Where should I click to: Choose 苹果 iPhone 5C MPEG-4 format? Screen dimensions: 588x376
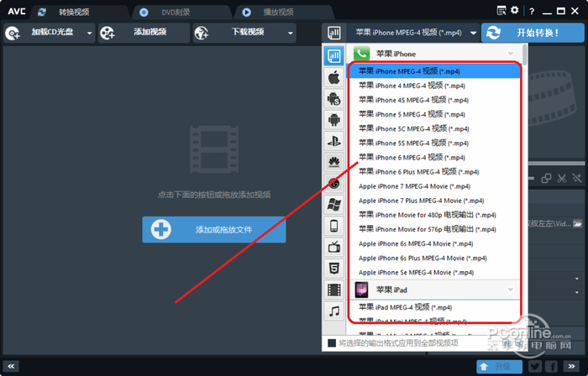(x=433, y=128)
